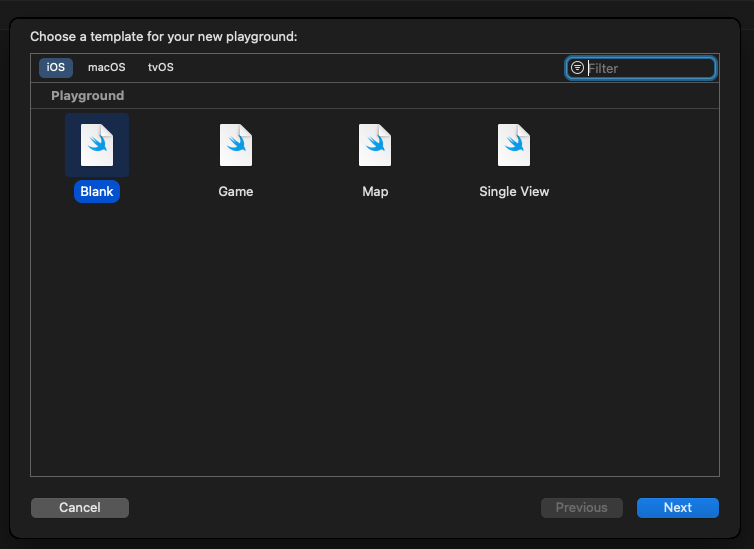The height and width of the screenshot is (549, 754).
Task: Click the filter options icon in search field
Action: click(x=577, y=68)
